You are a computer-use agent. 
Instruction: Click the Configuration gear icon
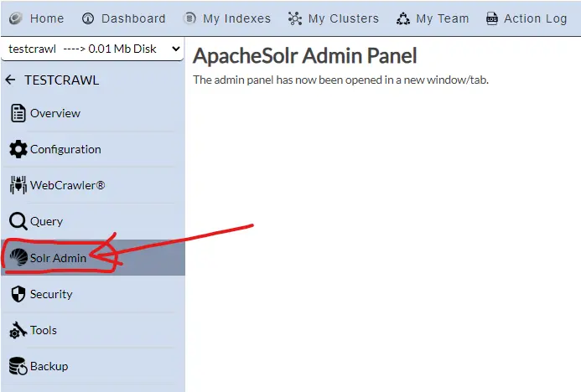[18, 149]
